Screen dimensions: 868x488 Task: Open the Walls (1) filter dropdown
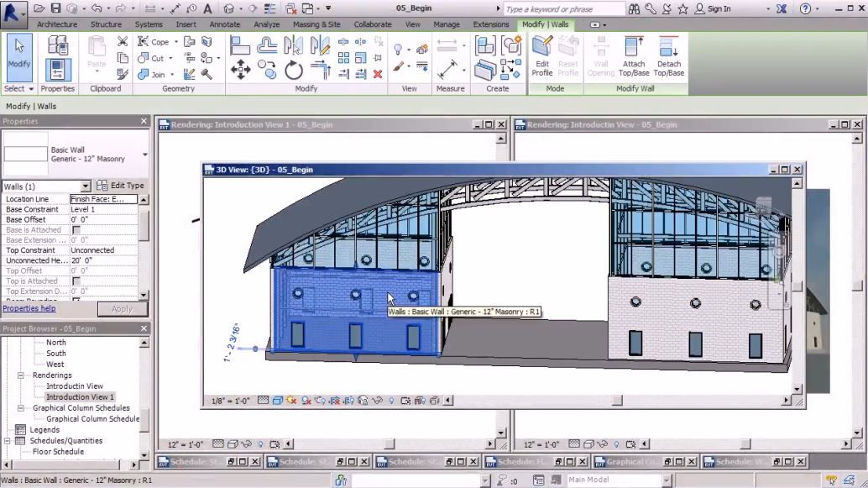tap(85, 186)
